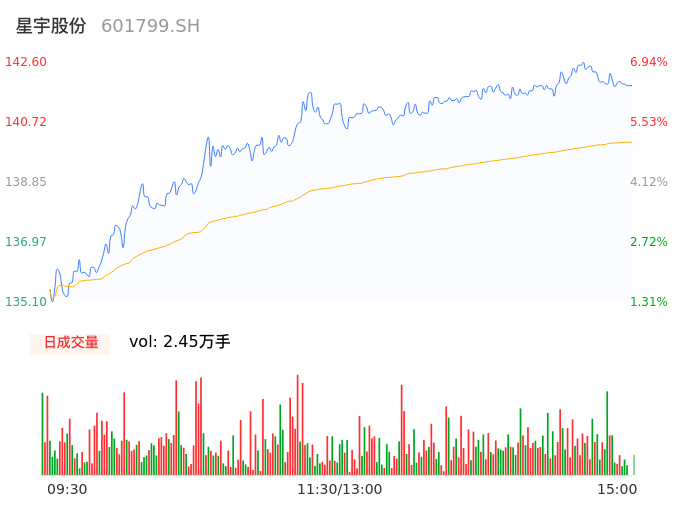The height and width of the screenshot is (524, 686).
Task: Click the yellow average price line's right end
Action: pyautogui.click(x=630, y=143)
